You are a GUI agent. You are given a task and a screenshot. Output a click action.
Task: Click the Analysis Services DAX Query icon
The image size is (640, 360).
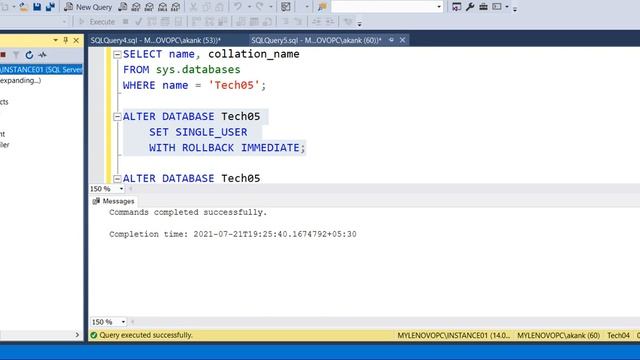pos(176,7)
